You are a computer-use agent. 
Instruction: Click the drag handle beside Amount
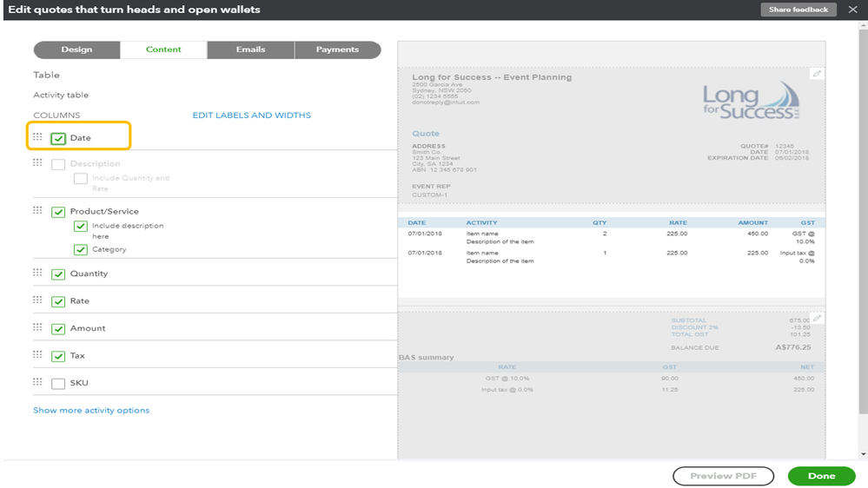37,327
